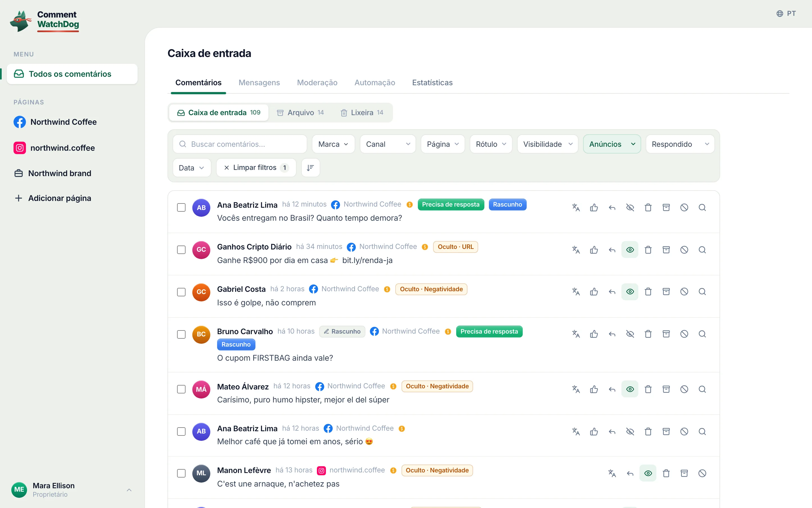Inspect the 'Vocês entregam no Brasil?' comment

coord(702,208)
